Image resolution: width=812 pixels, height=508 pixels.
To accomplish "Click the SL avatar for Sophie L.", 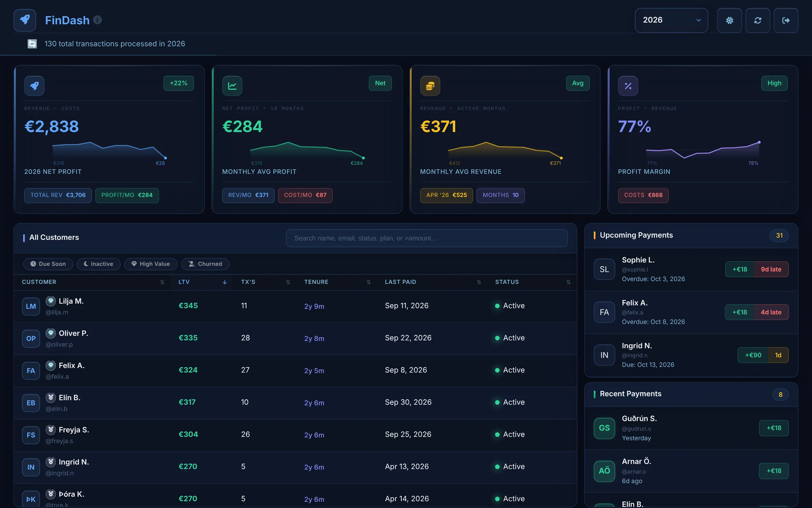I will [604, 269].
